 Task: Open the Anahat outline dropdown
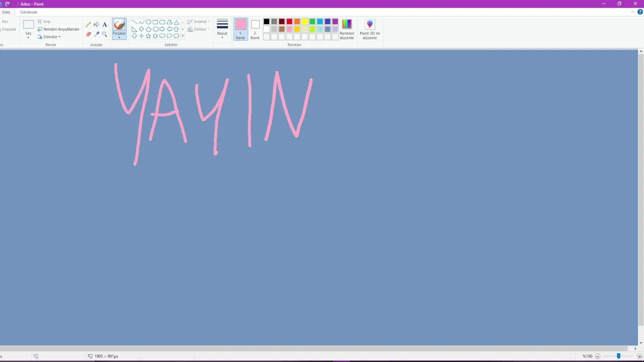point(199,22)
